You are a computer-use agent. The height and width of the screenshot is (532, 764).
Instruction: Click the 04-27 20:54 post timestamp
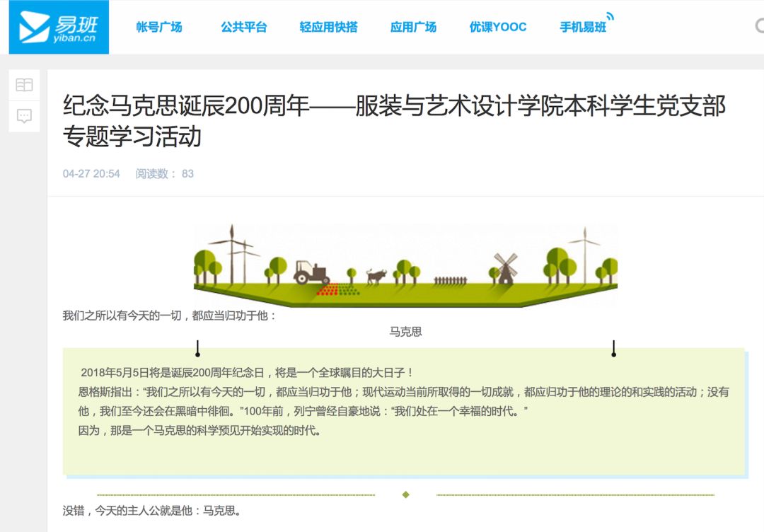point(91,174)
